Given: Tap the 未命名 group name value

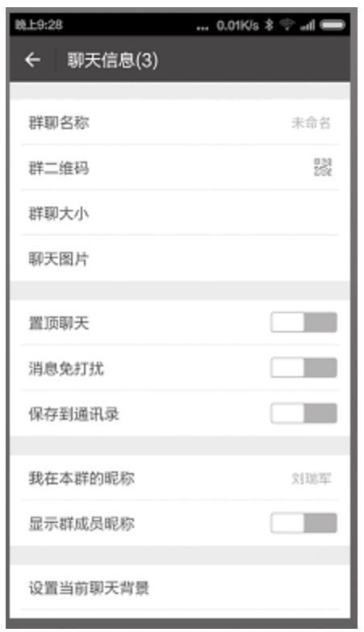Looking at the screenshot, I should [312, 123].
